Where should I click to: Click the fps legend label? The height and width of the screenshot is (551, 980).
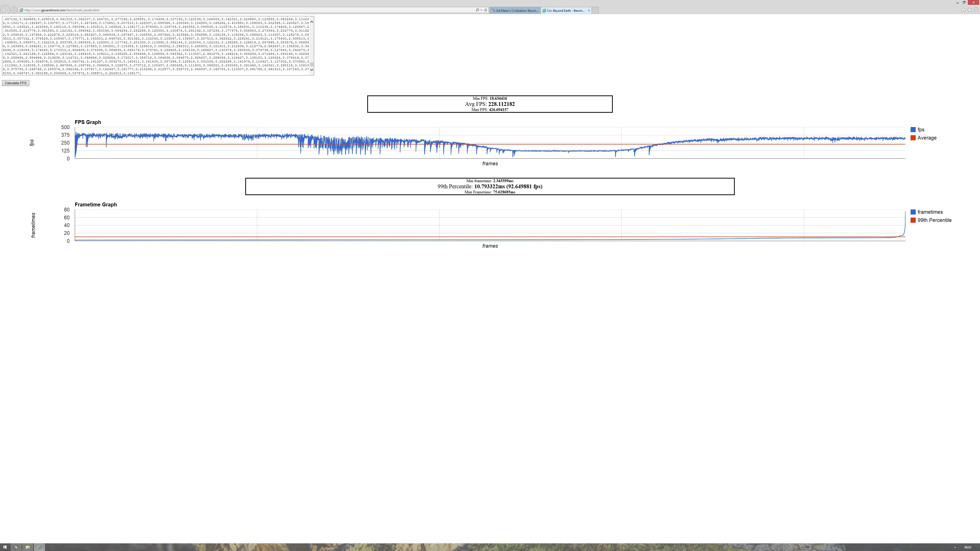click(x=921, y=130)
